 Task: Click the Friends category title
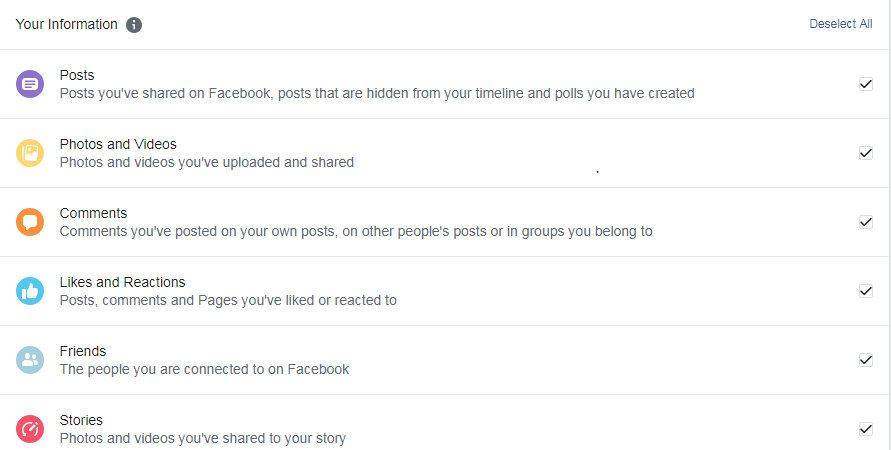coord(83,351)
